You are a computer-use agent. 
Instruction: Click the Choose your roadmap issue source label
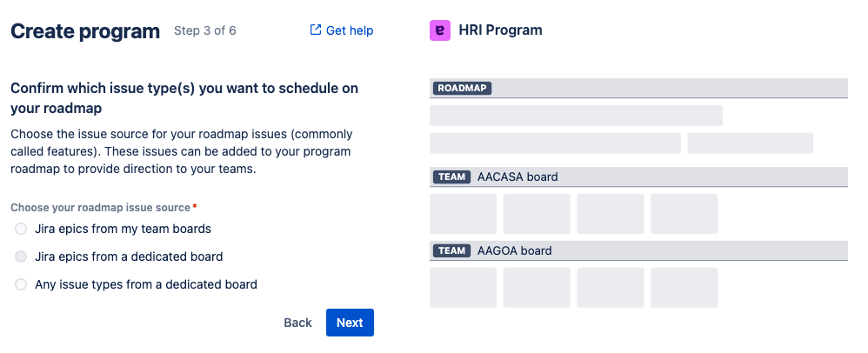tap(100, 208)
